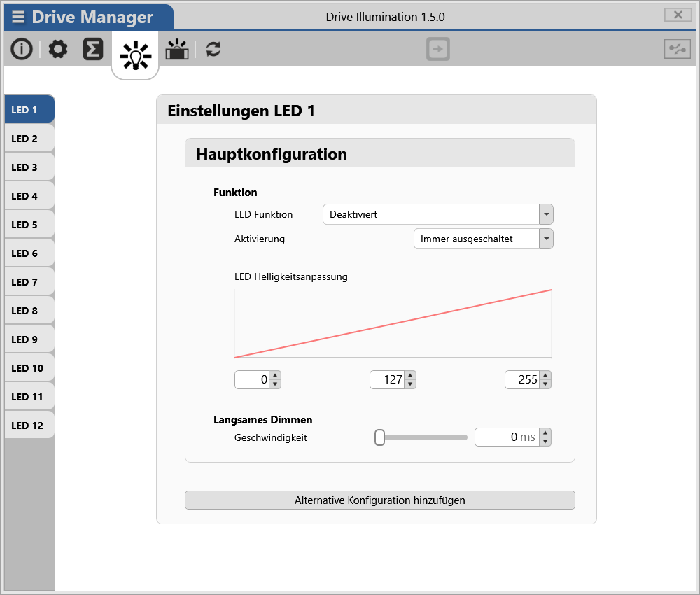Open the gear settings icon

[x=58, y=50]
